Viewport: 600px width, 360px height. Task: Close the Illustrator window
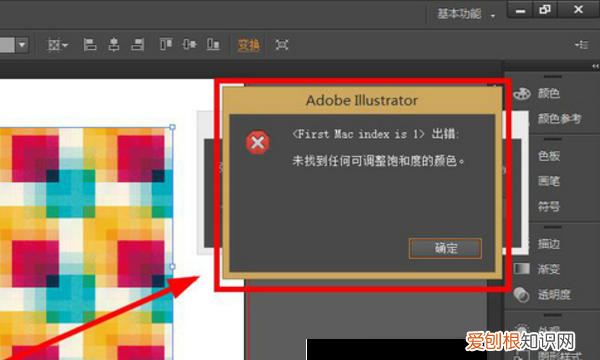tap(578, 10)
